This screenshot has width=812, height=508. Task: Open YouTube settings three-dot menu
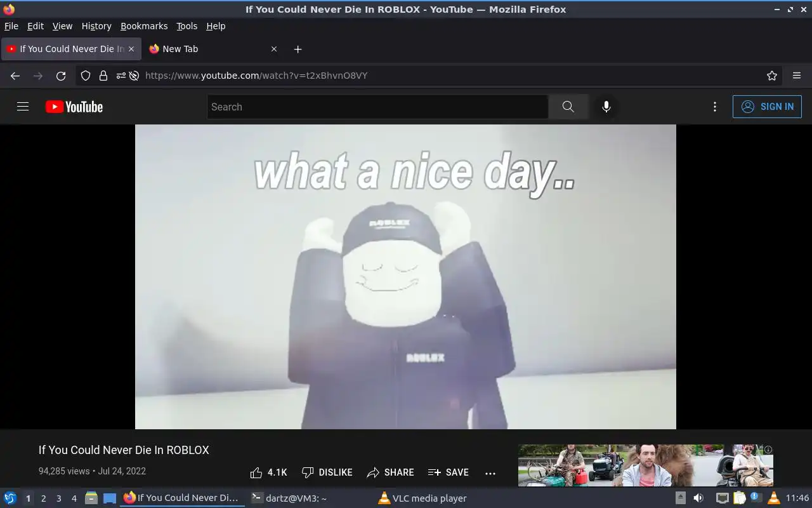[715, 107]
